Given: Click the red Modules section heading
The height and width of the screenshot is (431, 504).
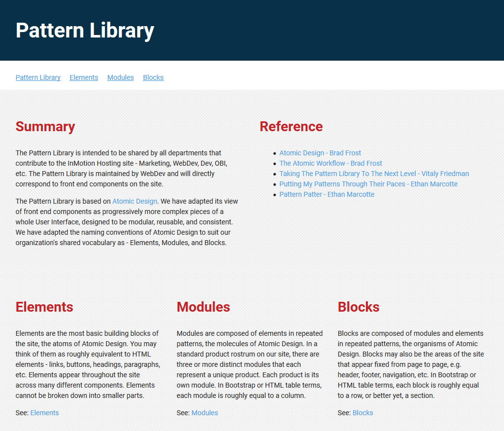Looking at the screenshot, I should click(x=203, y=307).
